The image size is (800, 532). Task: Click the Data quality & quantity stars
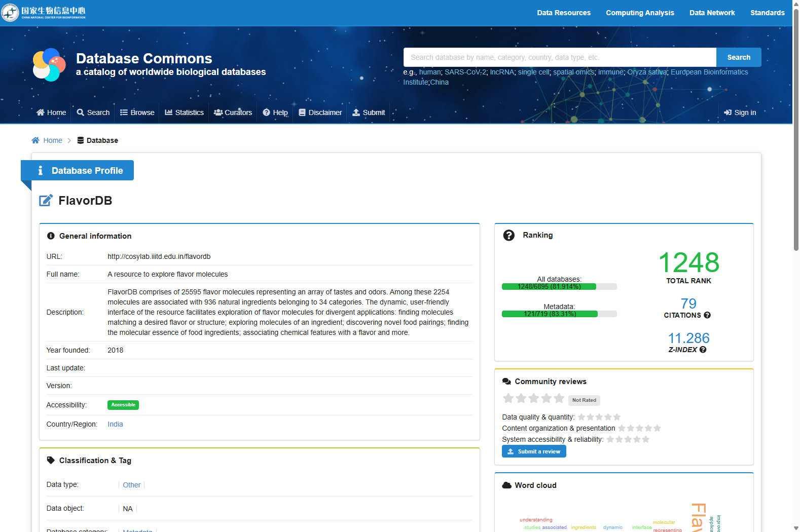point(599,417)
